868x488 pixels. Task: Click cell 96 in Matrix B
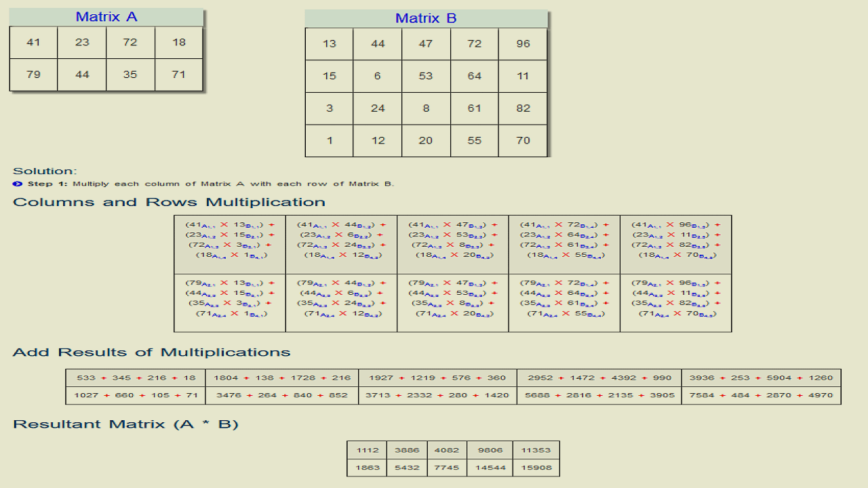[523, 43]
